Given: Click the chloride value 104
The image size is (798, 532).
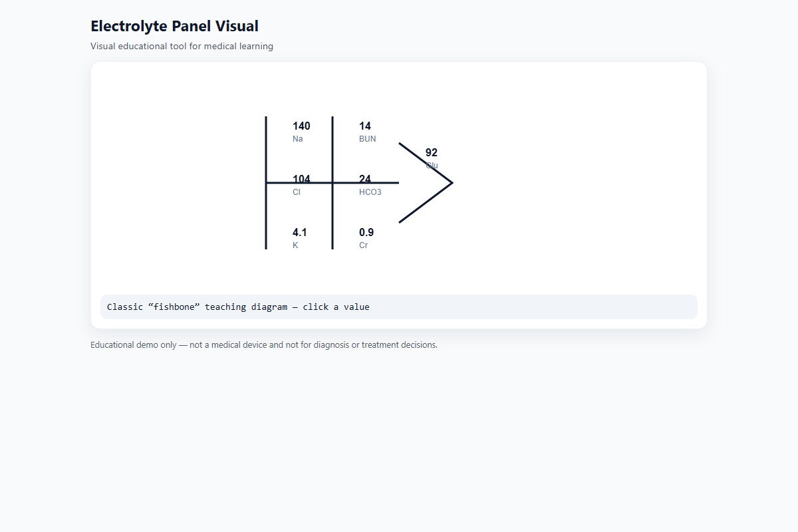Looking at the screenshot, I should tap(301, 180).
